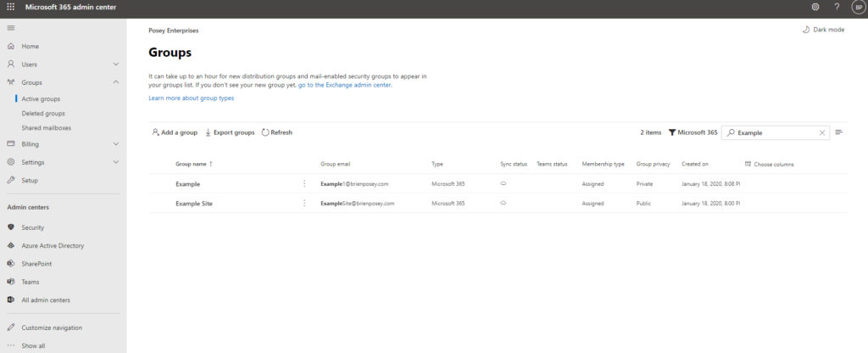This screenshot has width=868, height=353.
Task: Click the Sync status column header
Action: 514,164
